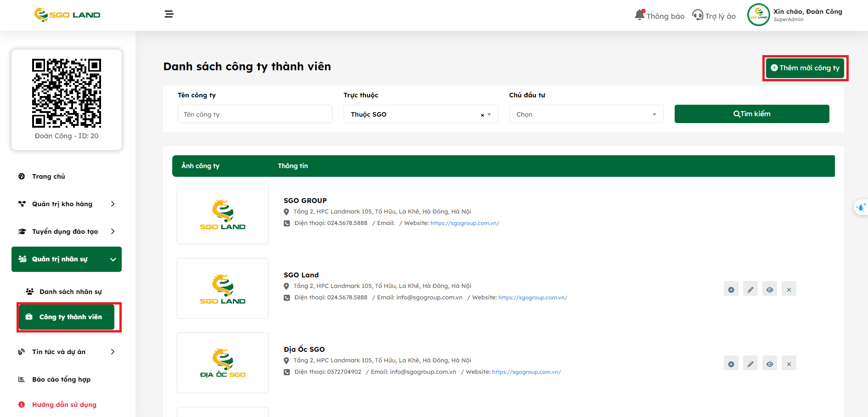View SGO Land details with eye icon
This screenshot has height=417, width=868.
click(770, 289)
